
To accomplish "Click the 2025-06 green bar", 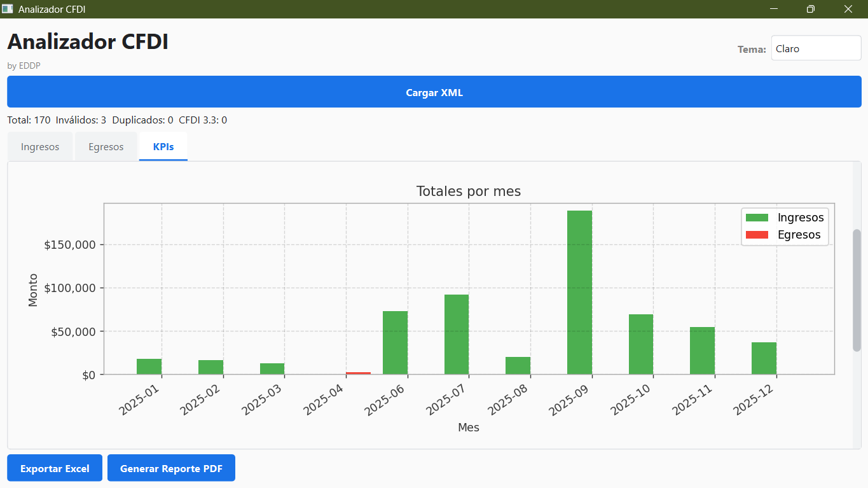I will (395, 342).
